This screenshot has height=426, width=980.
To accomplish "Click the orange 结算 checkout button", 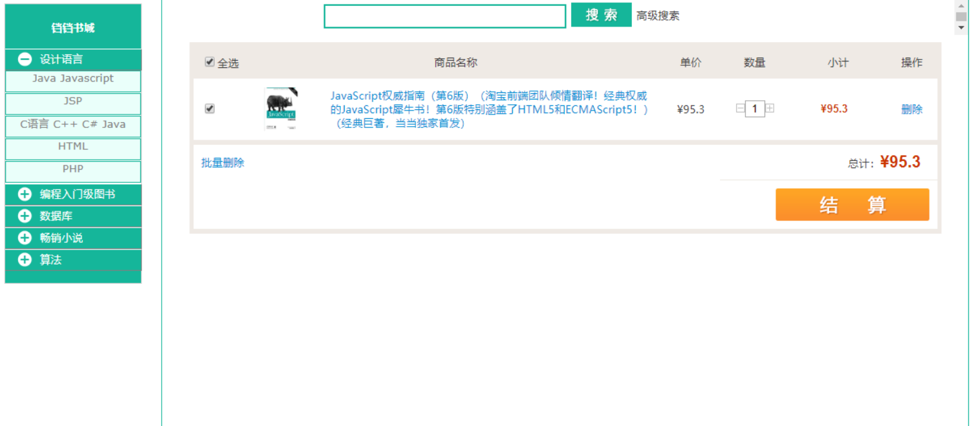I will [852, 204].
